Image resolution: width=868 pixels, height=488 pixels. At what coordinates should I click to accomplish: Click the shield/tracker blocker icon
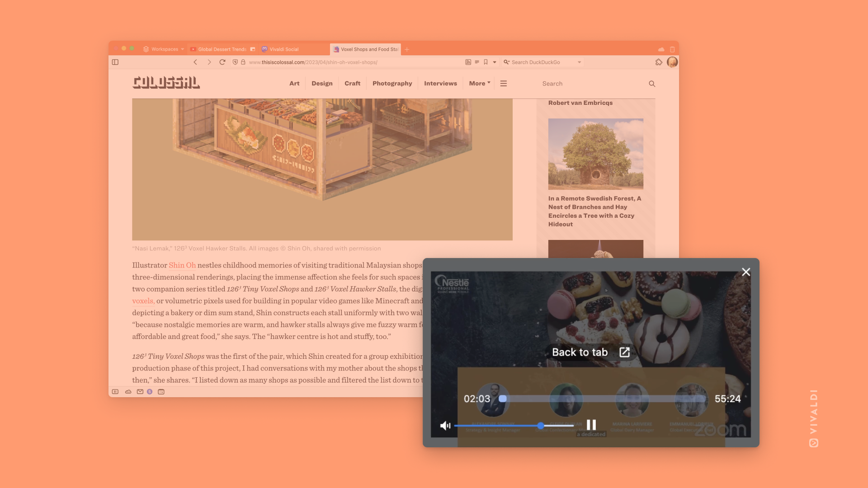[x=234, y=62]
